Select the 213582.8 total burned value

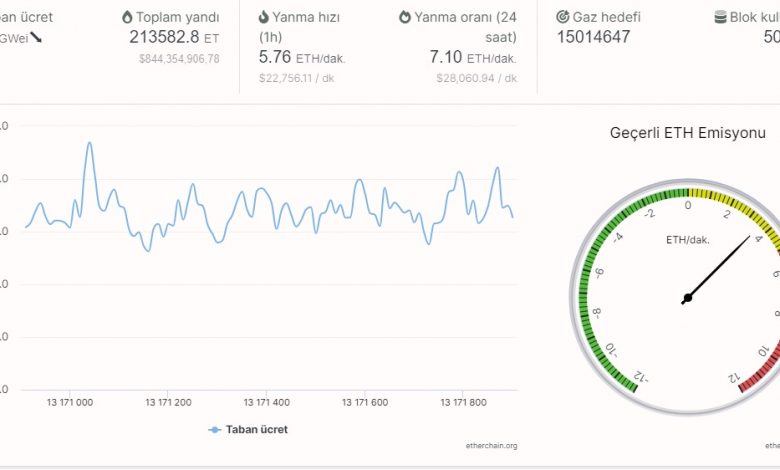(164, 37)
